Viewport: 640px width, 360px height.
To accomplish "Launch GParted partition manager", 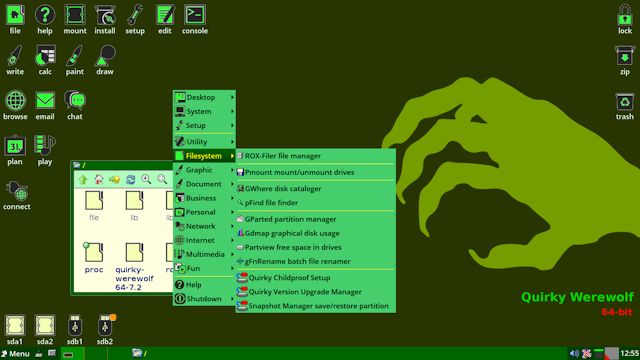I will (x=315, y=219).
